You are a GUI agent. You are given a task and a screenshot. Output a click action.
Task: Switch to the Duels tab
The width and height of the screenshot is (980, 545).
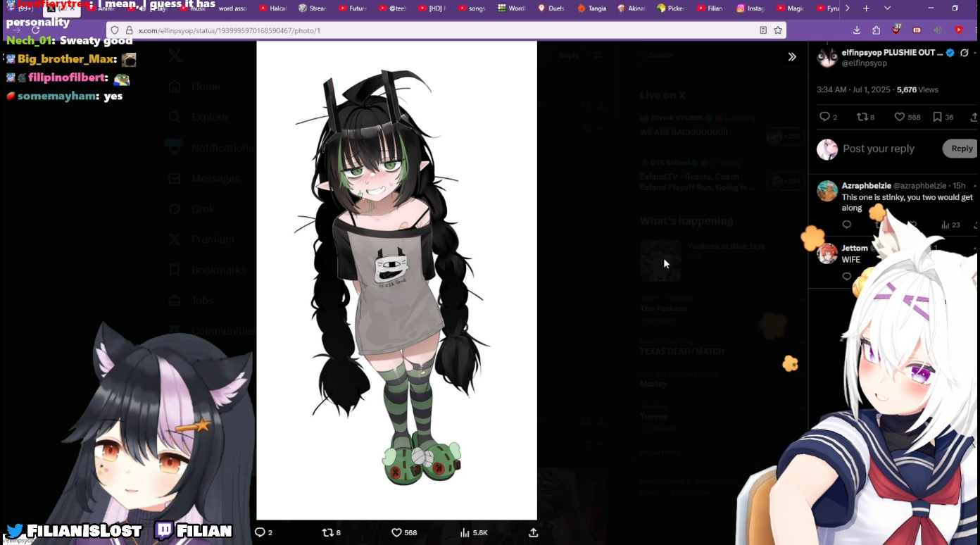coord(551,8)
